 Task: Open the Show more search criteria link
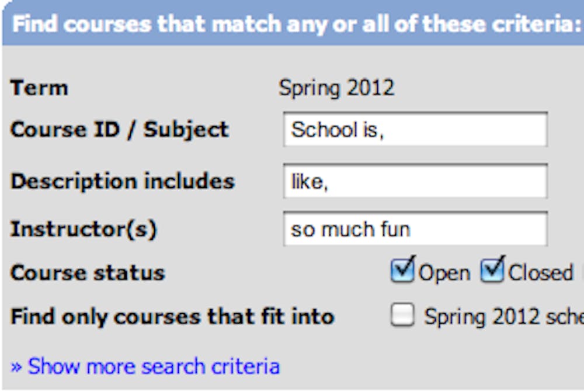pyautogui.click(x=154, y=366)
